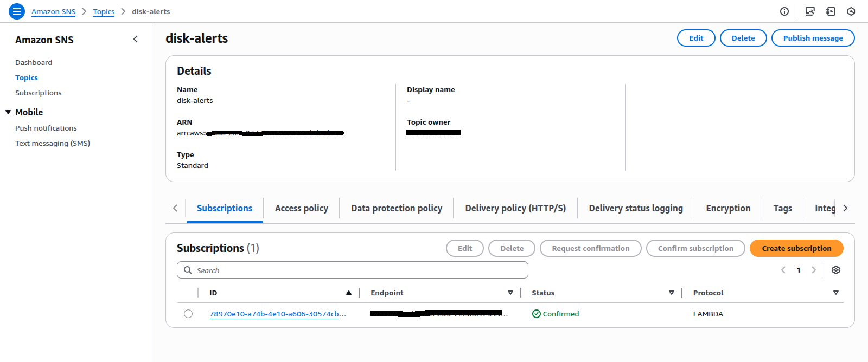Focus the subscriptions Search field
The width and height of the screenshot is (868, 362).
point(353,270)
